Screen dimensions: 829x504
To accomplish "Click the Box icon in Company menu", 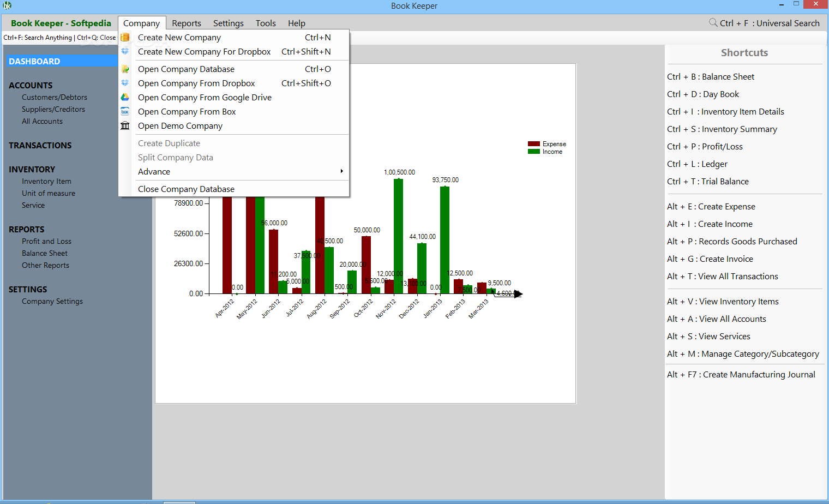I will coord(125,111).
